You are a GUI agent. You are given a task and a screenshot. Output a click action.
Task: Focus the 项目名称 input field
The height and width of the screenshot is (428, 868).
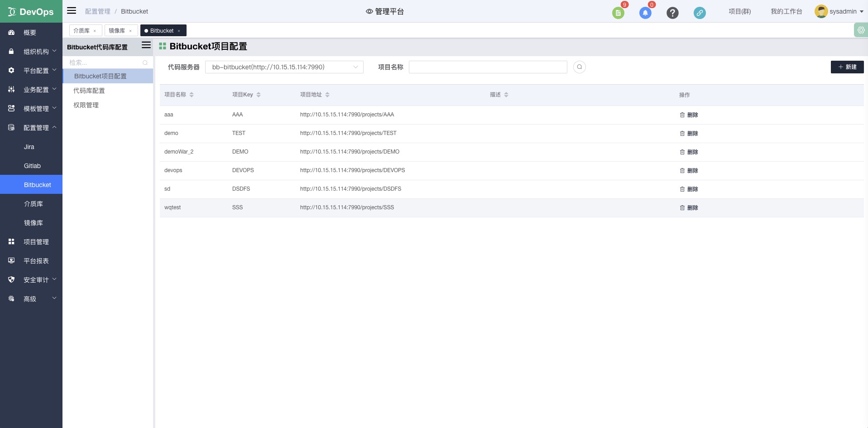(488, 67)
